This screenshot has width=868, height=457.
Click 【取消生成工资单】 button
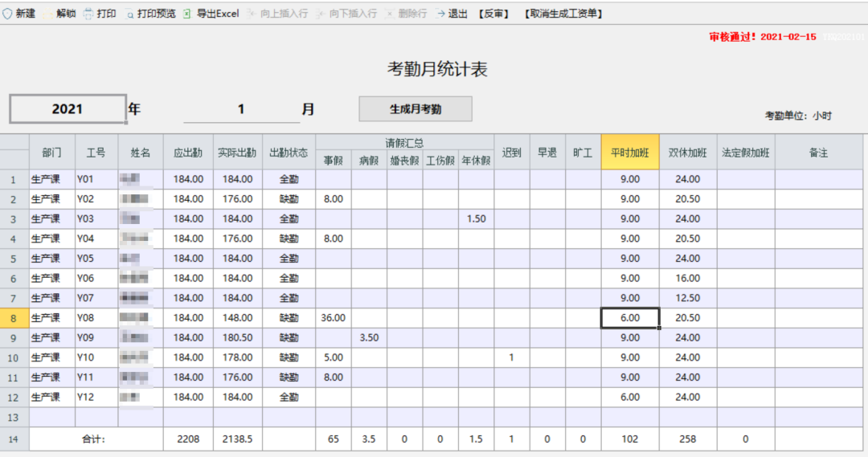point(563,14)
